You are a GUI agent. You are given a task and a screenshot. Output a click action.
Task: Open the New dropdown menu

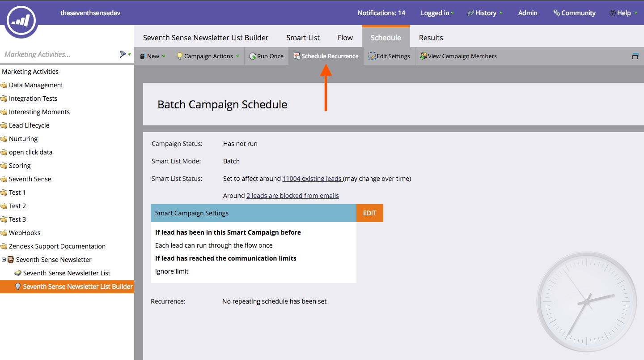[153, 56]
